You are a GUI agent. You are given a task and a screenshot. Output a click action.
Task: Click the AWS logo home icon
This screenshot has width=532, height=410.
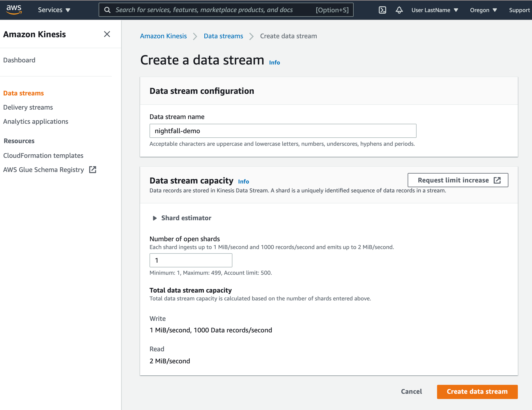[14, 10]
